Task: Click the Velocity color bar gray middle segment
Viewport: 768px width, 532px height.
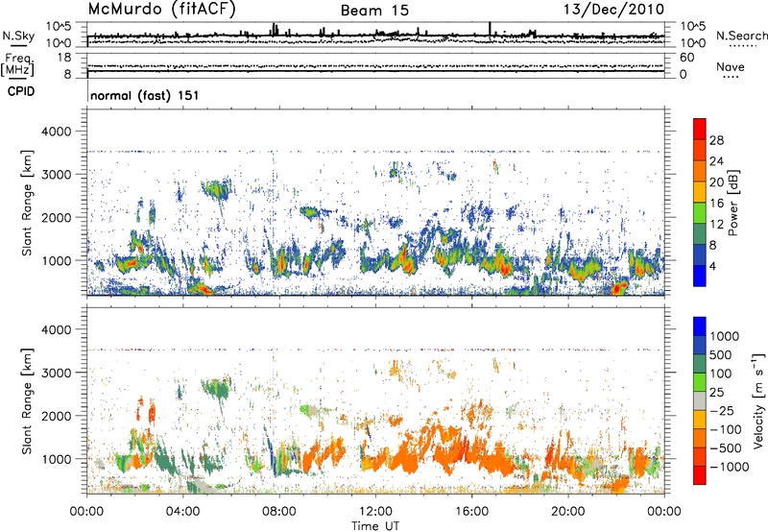Action: 700,400
